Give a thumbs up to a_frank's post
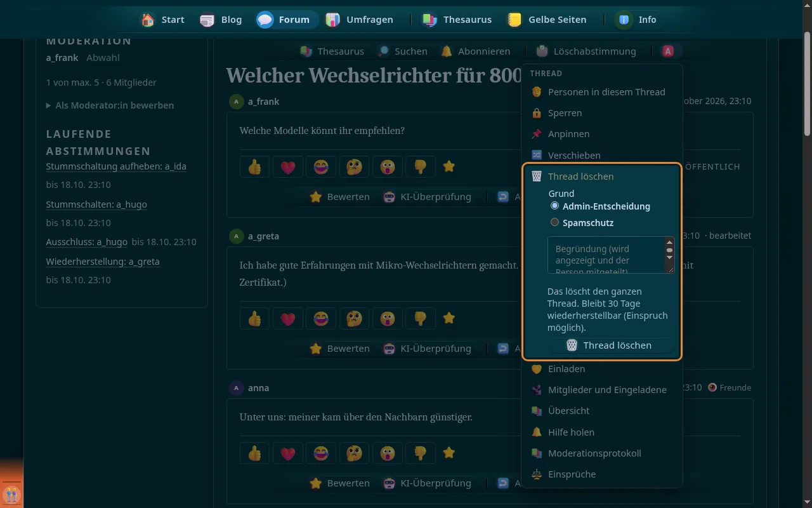Screen dimensions: 812x508 (x=255, y=166)
